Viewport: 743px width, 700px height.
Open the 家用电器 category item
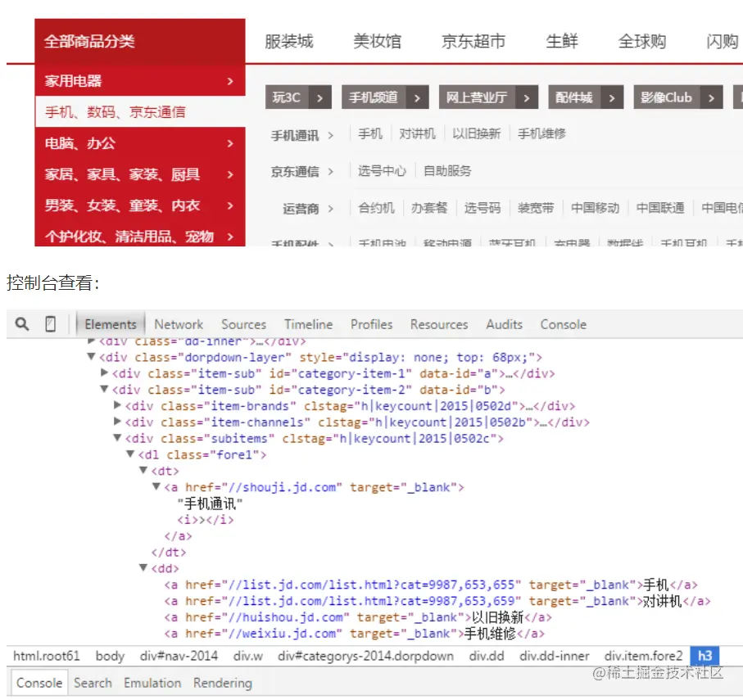tap(140, 80)
